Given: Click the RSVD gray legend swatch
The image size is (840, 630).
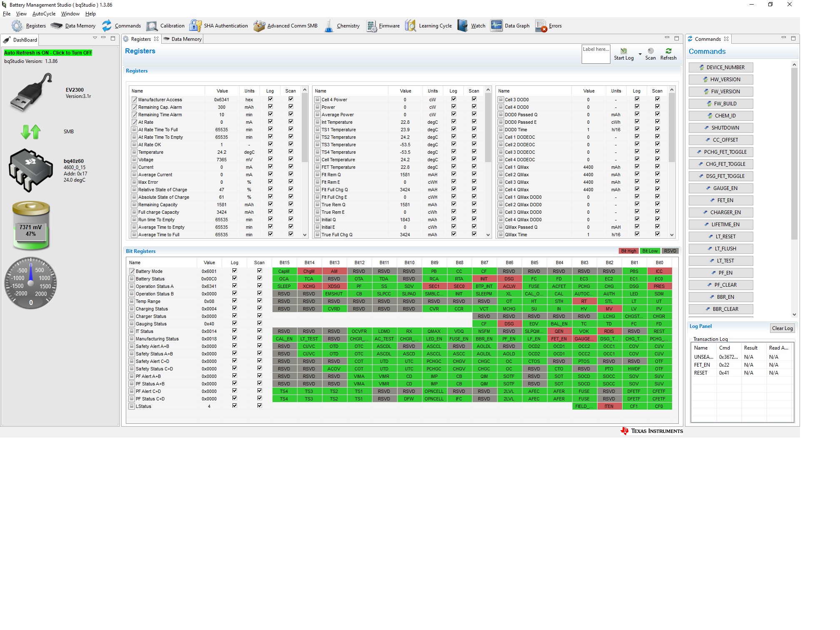Looking at the screenshot, I should pyautogui.click(x=670, y=251).
